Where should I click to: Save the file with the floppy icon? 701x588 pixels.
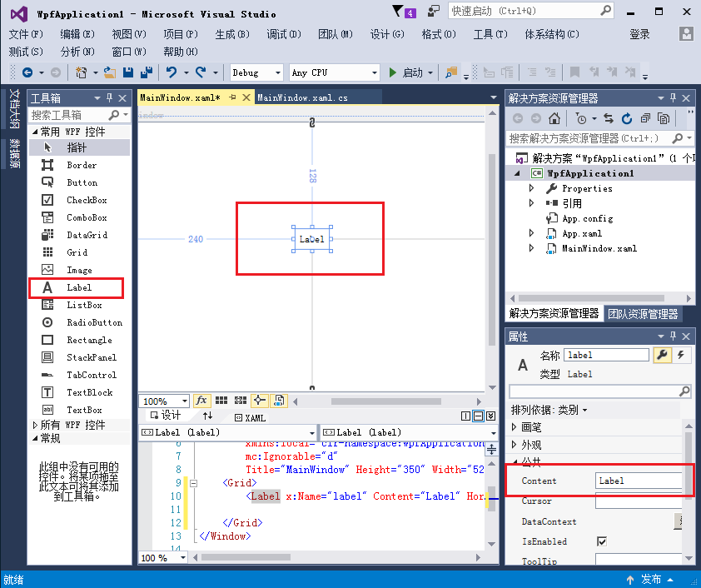pos(128,72)
